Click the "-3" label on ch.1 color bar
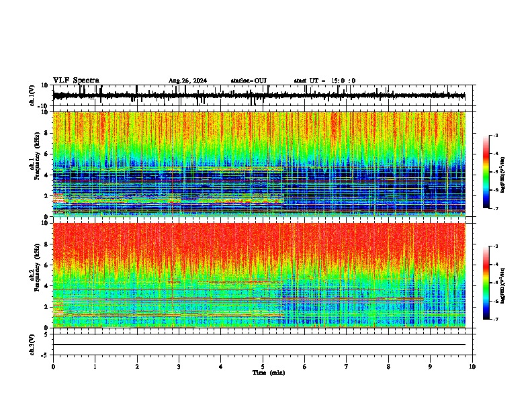The height and width of the screenshot is (411, 532). (x=495, y=135)
